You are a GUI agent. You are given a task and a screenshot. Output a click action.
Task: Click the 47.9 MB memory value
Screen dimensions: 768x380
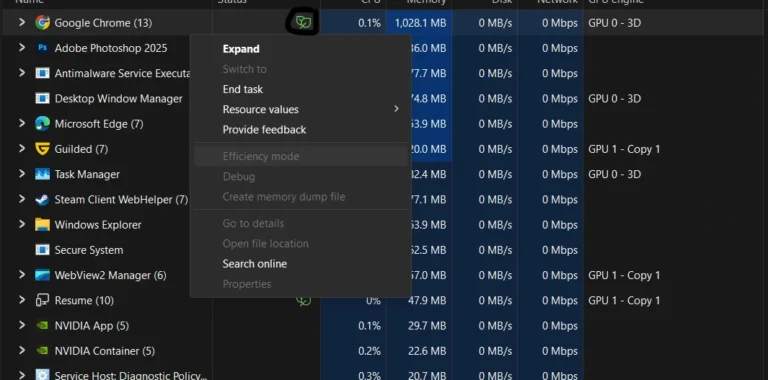[x=427, y=301]
